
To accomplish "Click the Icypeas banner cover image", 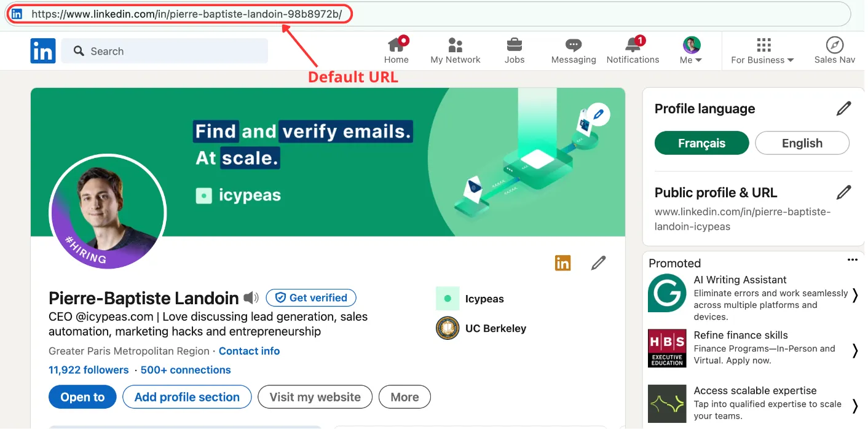I will tap(328, 162).
